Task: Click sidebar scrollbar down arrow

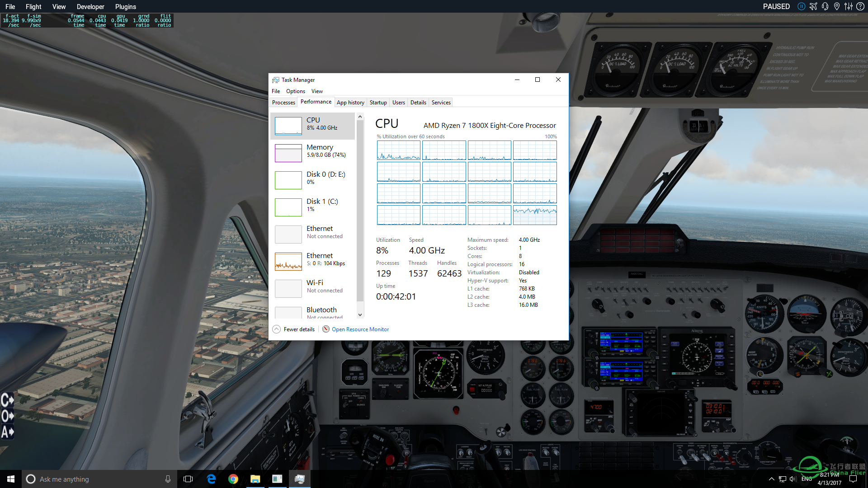Action: 360,315
